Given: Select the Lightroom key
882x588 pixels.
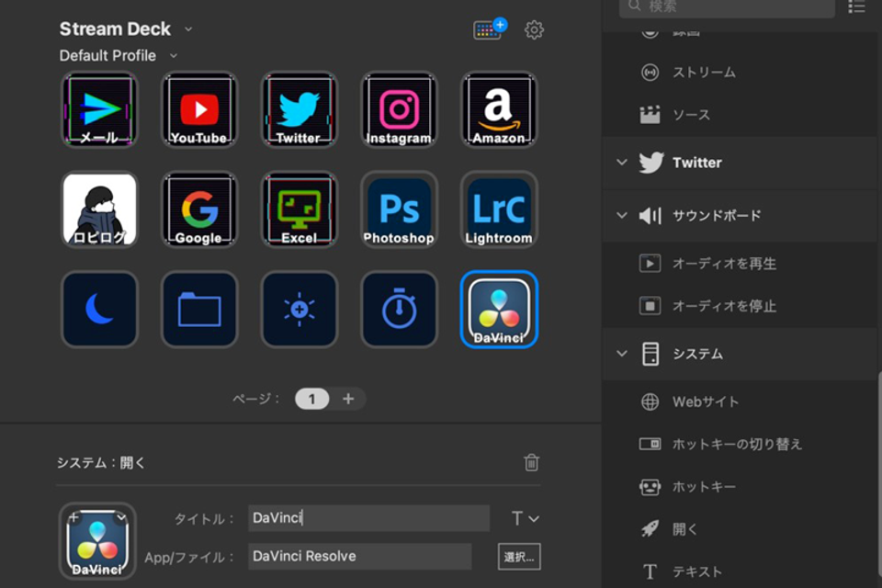Looking at the screenshot, I should coord(499,209).
